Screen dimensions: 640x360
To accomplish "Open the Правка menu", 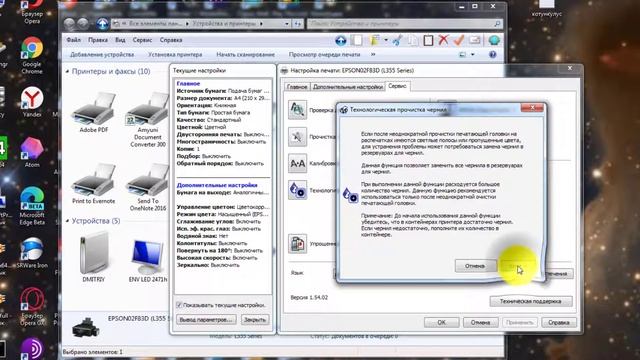I will click(98, 40).
